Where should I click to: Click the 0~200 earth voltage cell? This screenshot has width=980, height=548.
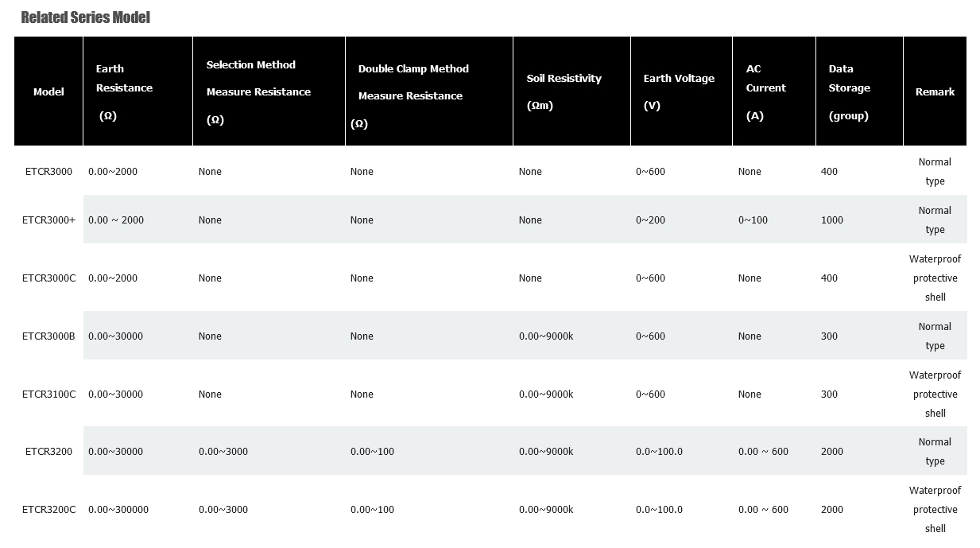click(x=650, y=220)
